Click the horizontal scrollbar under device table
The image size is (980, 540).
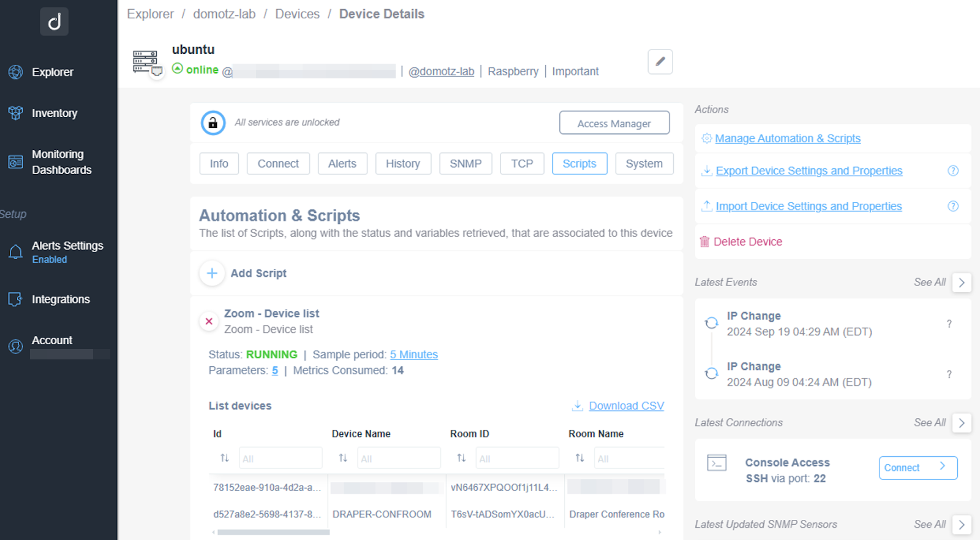[x=273, y=532]
